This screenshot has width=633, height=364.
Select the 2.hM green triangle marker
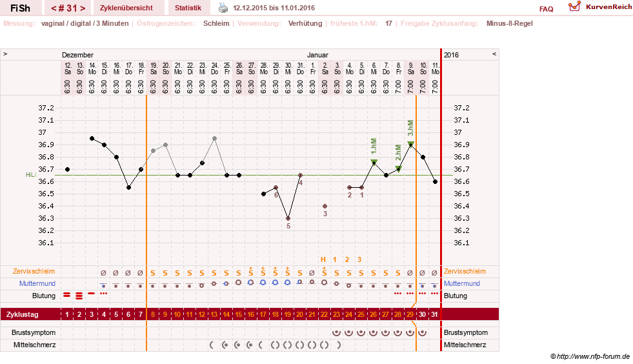click(x=399, y=169)
